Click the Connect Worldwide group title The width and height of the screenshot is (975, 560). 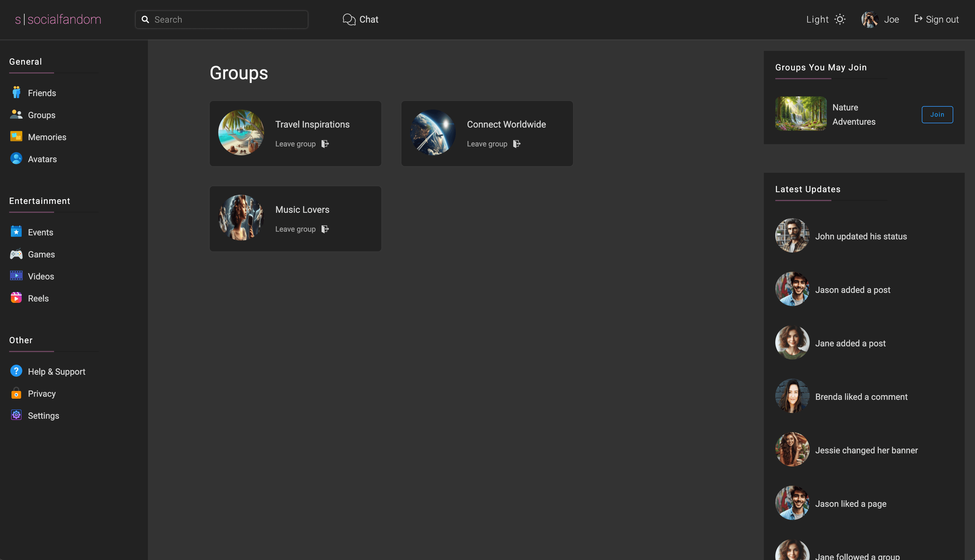pos(506,124)
